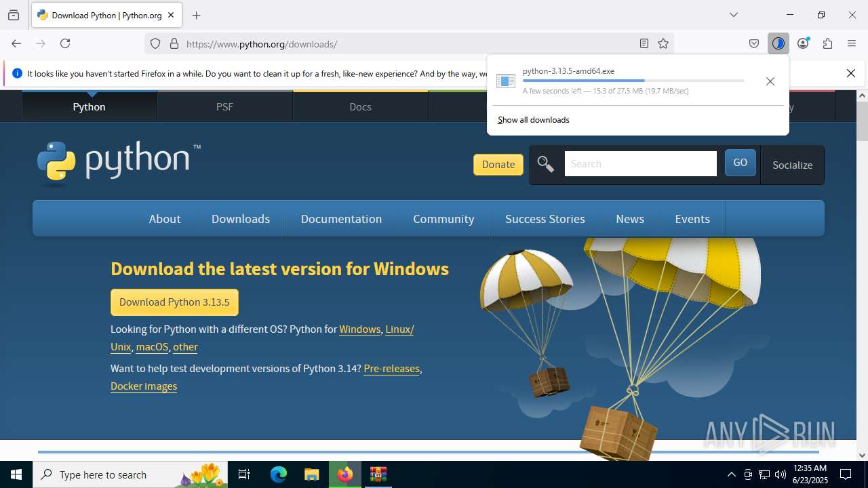The height and width of the screenshot is (488, 868).
Task: Cancel the python-3.13.5-amd64.exe download
Action: click(770, 81)
